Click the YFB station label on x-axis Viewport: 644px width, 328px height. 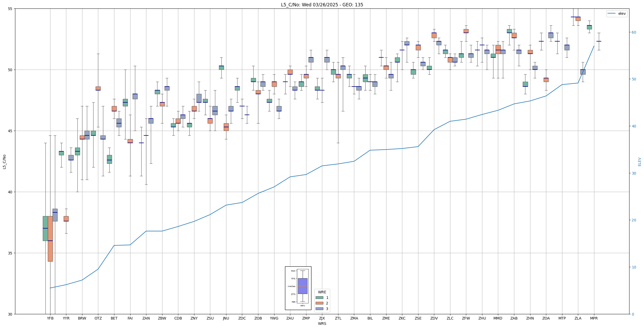(x=50, y=318)
